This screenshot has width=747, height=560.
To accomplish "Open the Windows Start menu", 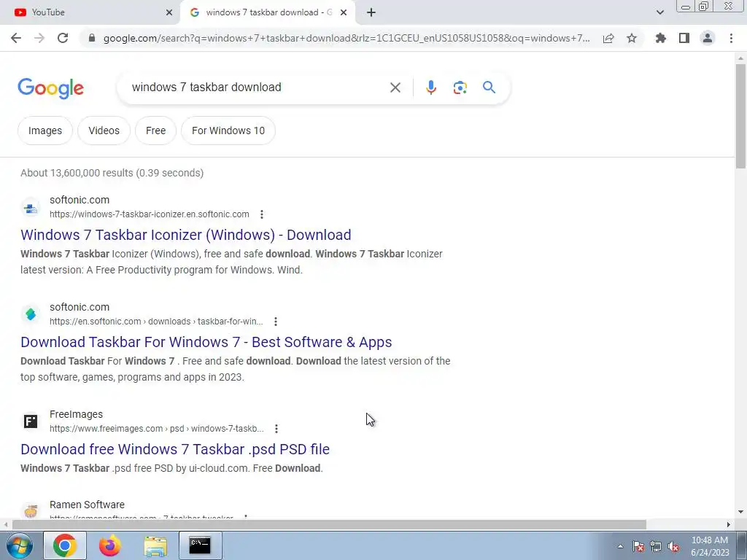I will coord(19,545).
